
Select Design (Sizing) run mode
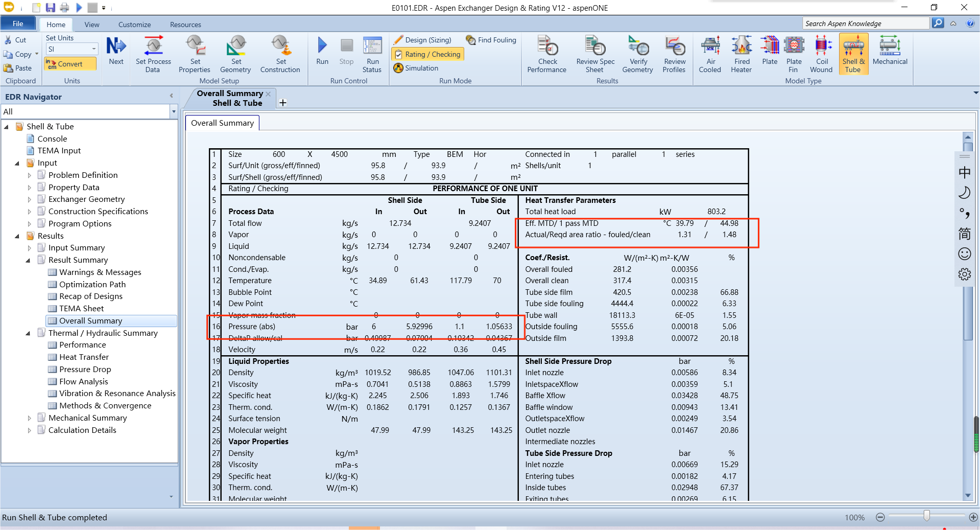click(x=423, y=40)
